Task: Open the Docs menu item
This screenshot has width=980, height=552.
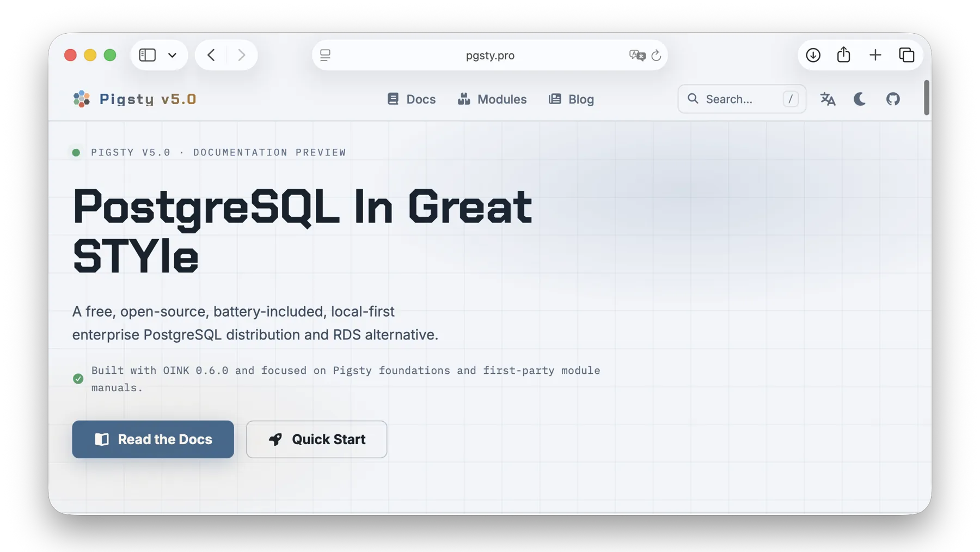Action: 412,99
